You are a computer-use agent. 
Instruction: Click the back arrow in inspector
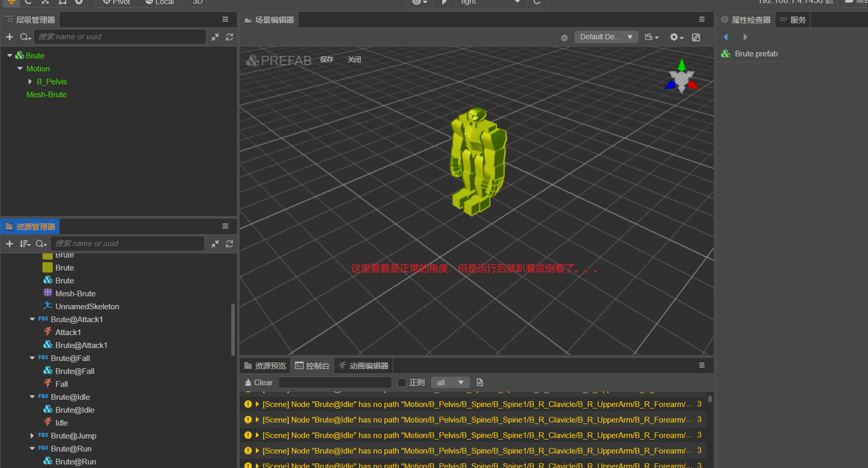tap(726, 37)
